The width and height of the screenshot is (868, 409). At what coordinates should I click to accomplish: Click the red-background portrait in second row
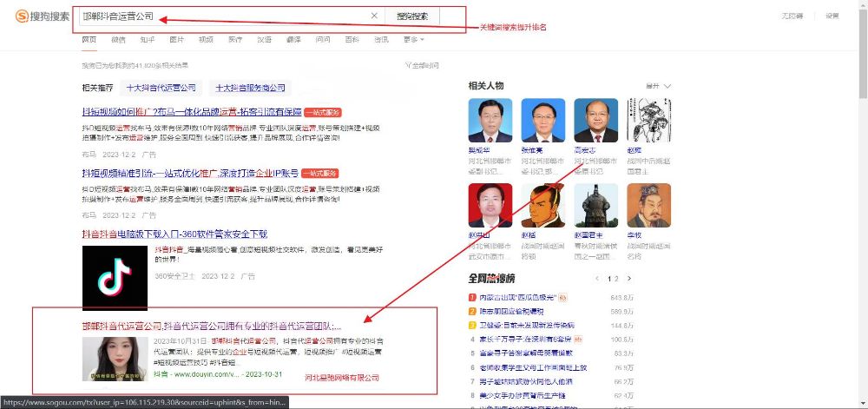(x=490, y=205)
